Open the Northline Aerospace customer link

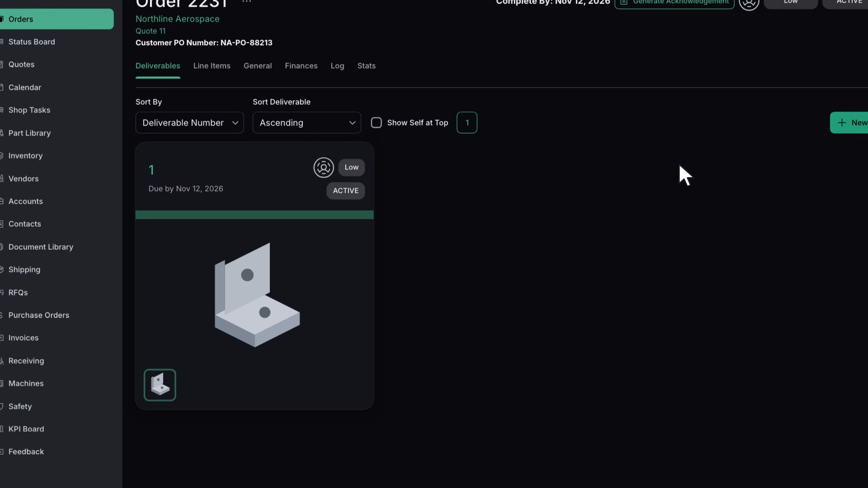click(x=177, y=19)
